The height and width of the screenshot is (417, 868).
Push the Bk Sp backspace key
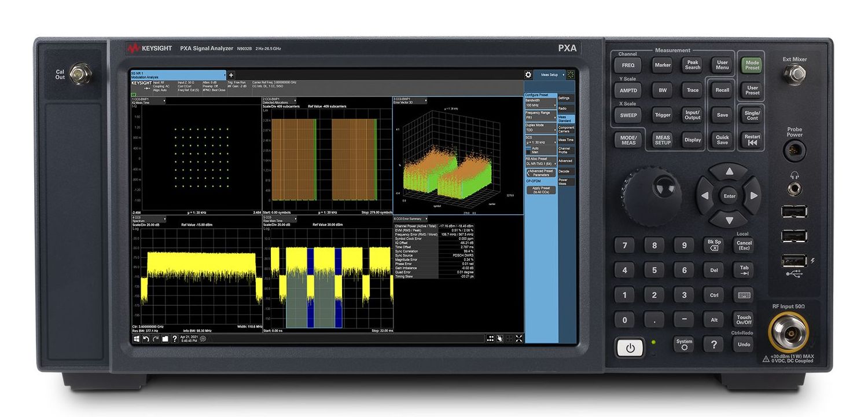tap(714, 245)
